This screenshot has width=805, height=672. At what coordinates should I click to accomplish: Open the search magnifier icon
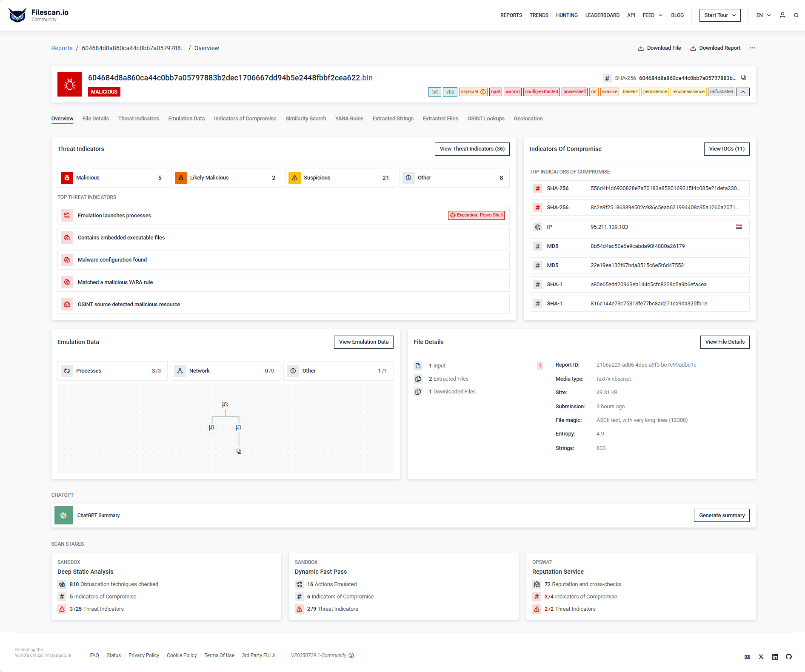pyautogui.click(x=796, y=15)
